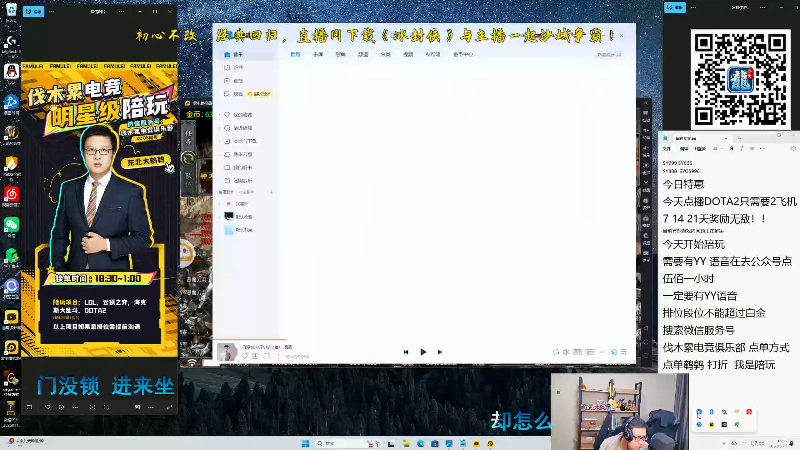The height and width of the screenshot is (450, 800).
Task: Close the yellow scrolling banner with its X
Action: (621, 36)
